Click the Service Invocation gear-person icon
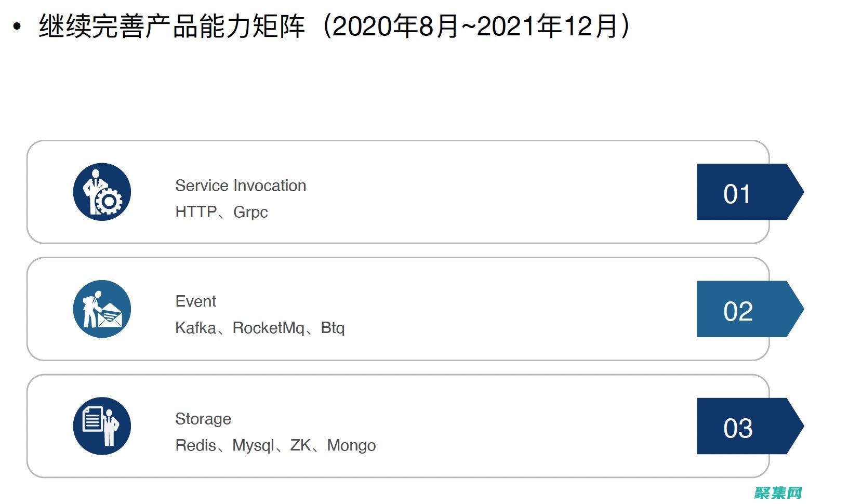 pos(102,192)
